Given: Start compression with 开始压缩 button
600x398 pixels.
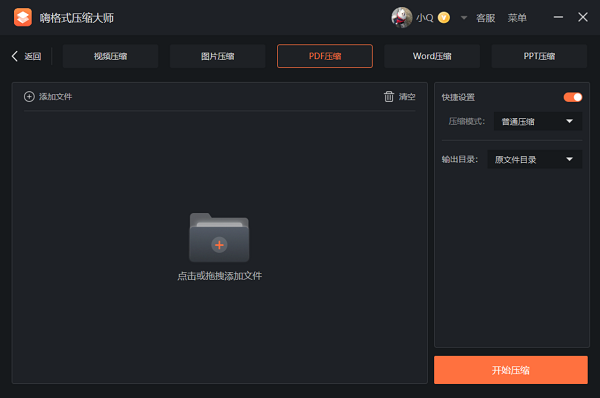Looking at the screenshot, I should (511, 370).
